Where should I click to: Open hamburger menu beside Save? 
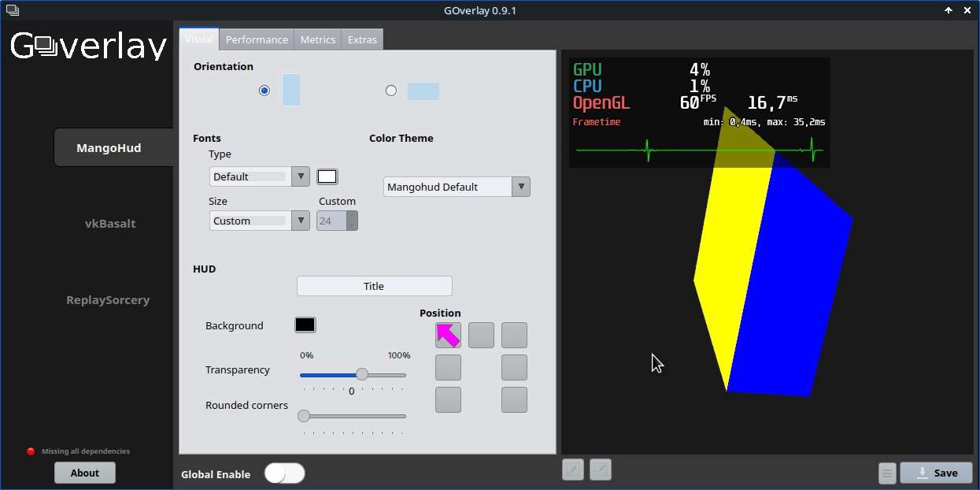pos(888,473)
